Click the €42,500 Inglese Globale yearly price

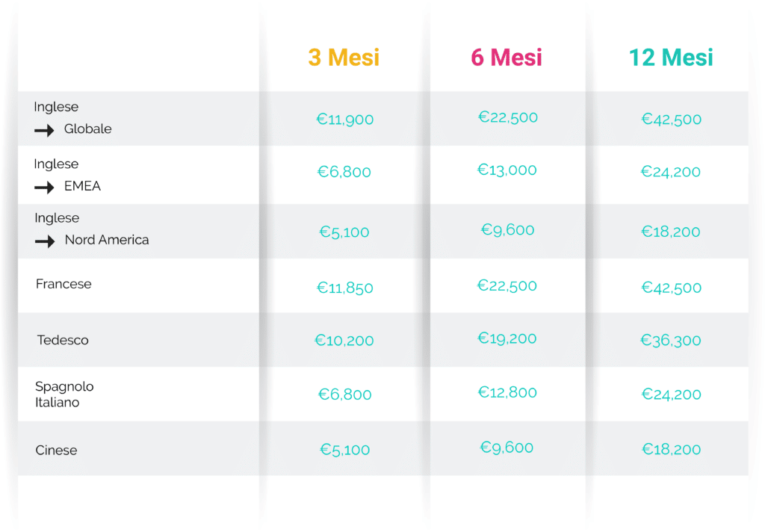(672, 120)
